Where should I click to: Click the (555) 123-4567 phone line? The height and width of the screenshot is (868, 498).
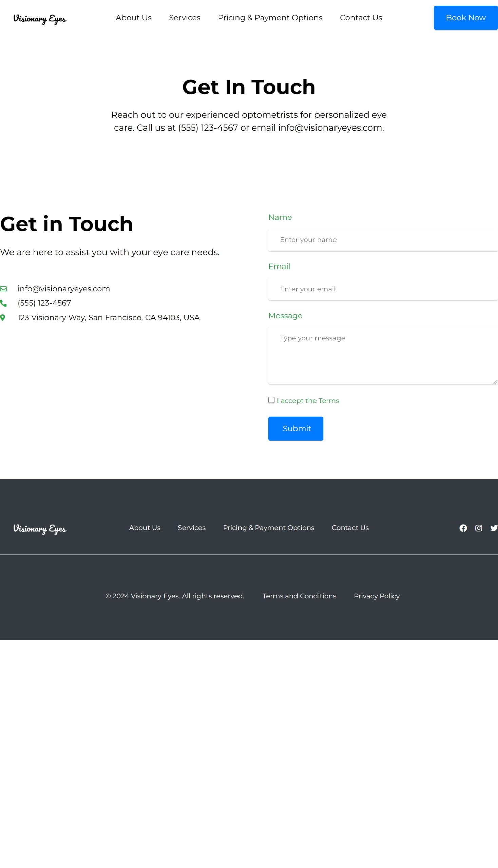click(x=44, y=303)
